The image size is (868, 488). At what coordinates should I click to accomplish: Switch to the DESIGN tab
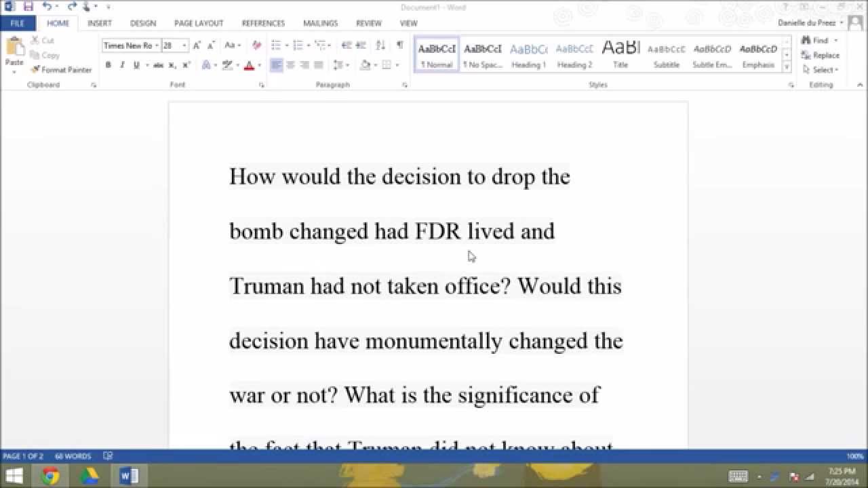pyautogui.click(x=143, y=23)
